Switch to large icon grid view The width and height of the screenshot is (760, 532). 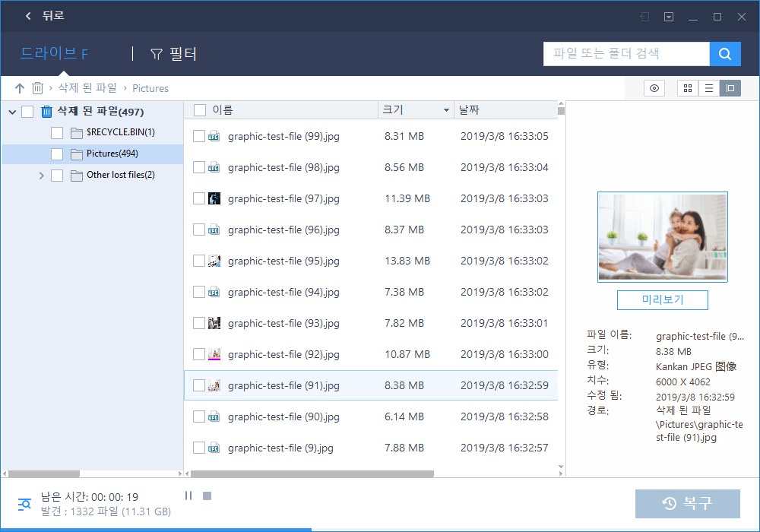[687, 88]
